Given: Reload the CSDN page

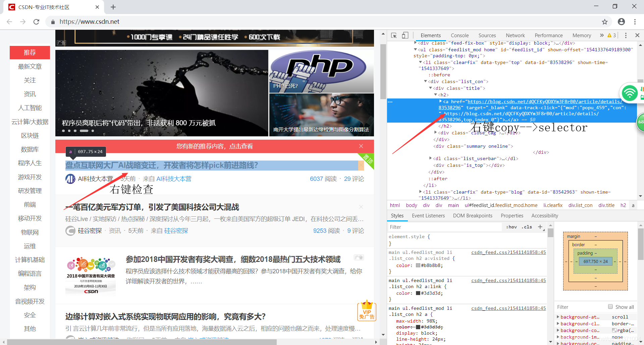Looking at the screenshot, I should (36, 22).
